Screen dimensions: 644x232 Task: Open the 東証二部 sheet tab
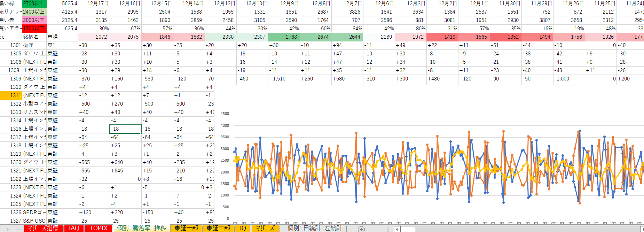point(218,228)
